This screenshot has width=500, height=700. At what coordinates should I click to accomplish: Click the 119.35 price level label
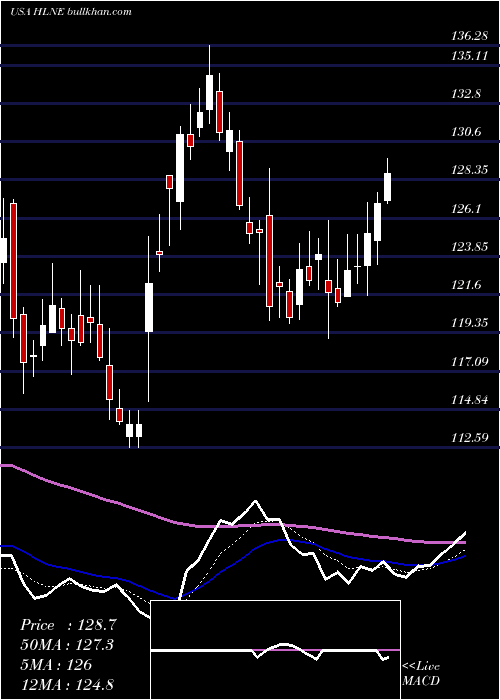pos(469,323)
